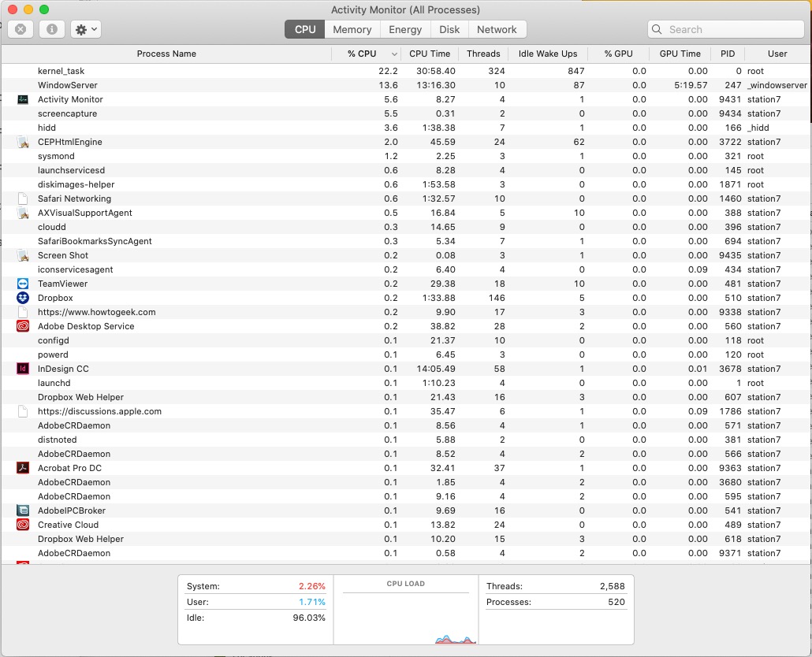The height and width of the screenshot is (657, 812).
Task: Sort by Idle Wake Ups column
Action: click(547, 54)
